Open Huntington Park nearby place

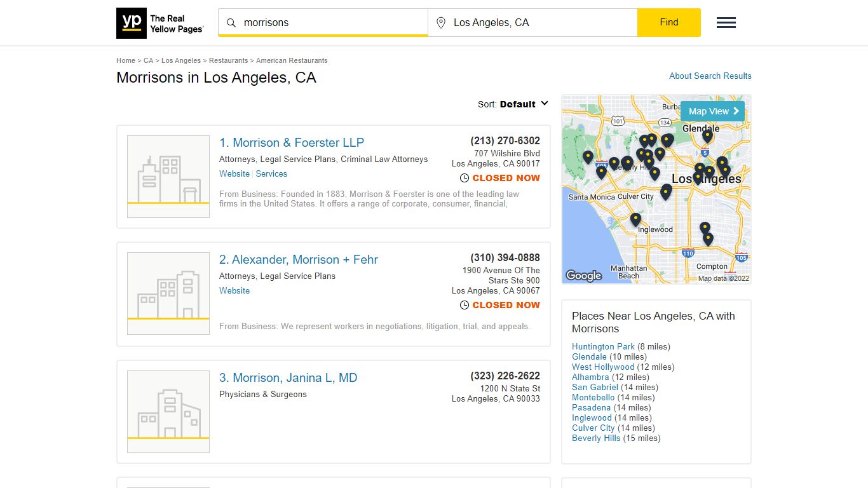click(603, 347)
